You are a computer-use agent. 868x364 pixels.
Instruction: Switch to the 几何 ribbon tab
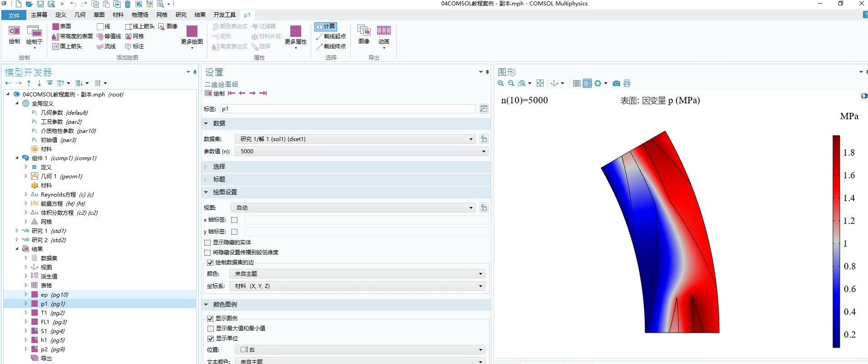[x=80, y=15]
